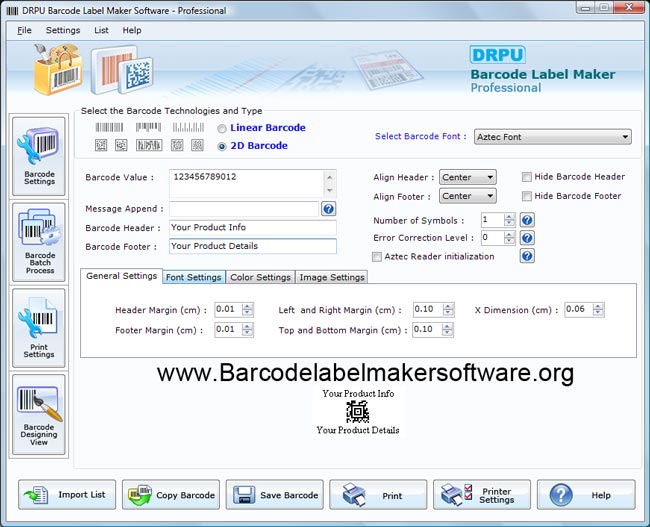Image resolution: width=650 pixels, height=527 pixels.
Task: Switch to Image Settings tab
Action: click(332, 277)
